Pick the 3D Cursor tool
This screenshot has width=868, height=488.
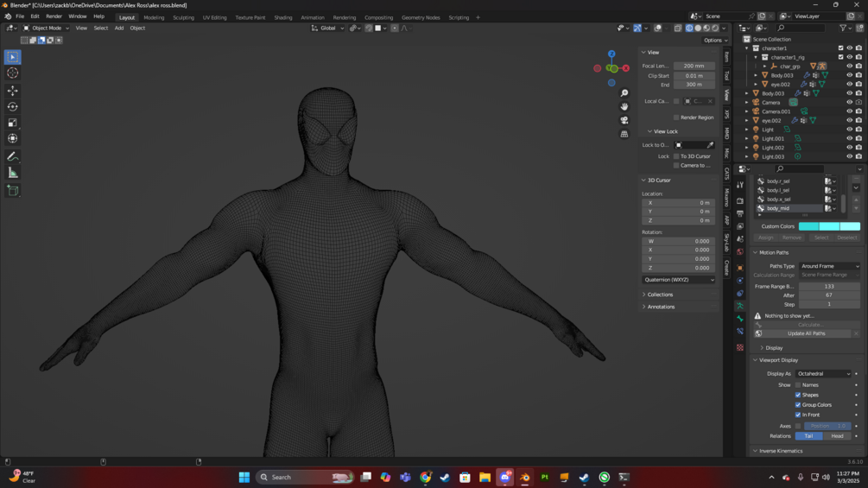12,73
